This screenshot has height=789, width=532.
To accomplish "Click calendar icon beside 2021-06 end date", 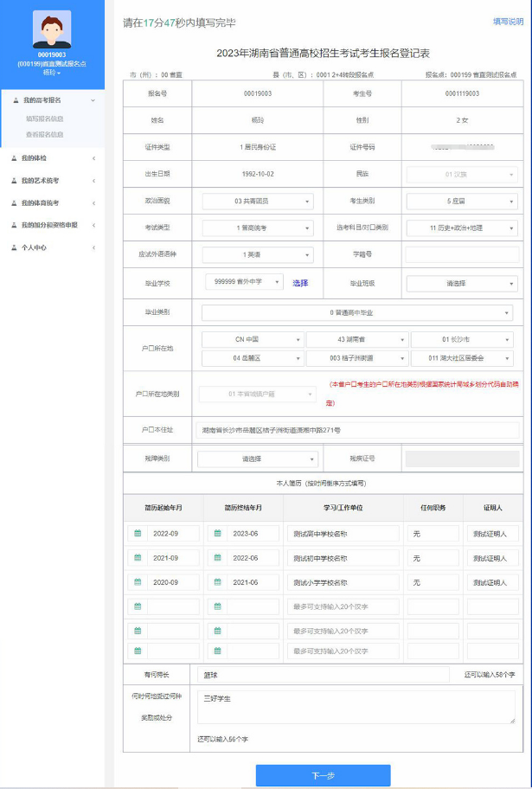I will tap(218, 582).
